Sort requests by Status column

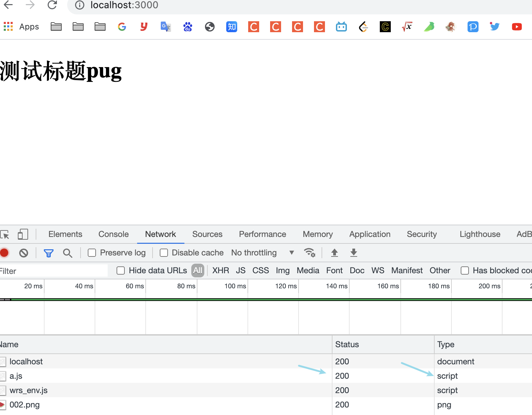[x=383, y=344]
